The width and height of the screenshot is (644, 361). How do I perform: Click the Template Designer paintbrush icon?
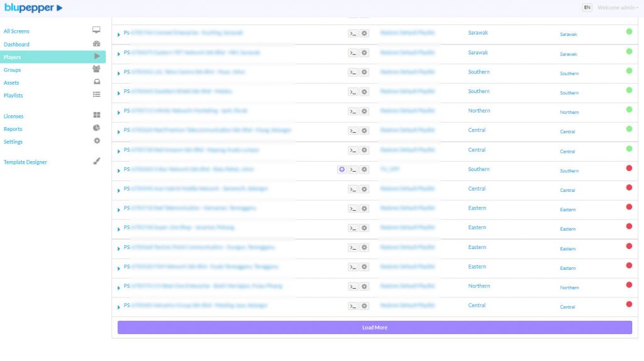pos(96,161)
